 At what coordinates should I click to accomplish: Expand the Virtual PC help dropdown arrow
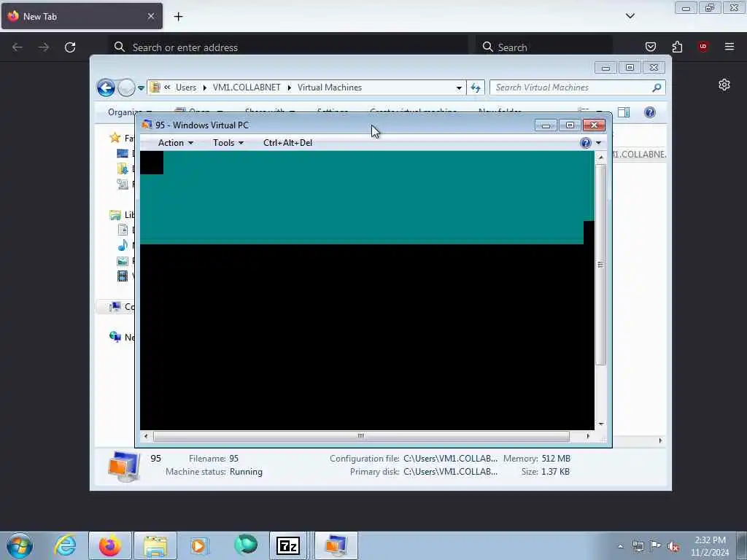tap(598, 143)
